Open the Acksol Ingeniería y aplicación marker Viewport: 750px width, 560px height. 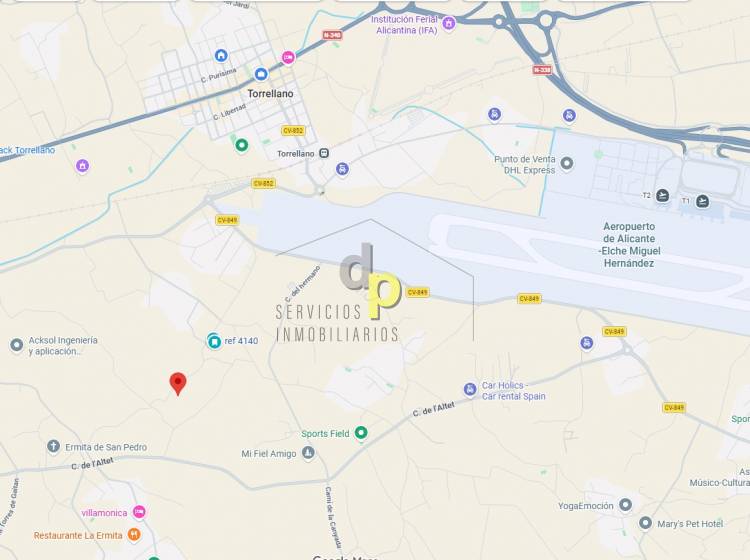pyautogui.click(x=17, y=345)
